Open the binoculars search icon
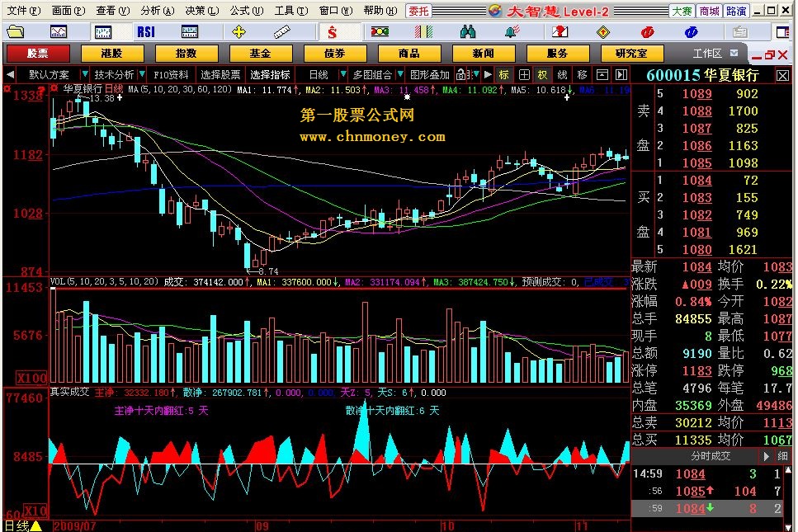 468,32
